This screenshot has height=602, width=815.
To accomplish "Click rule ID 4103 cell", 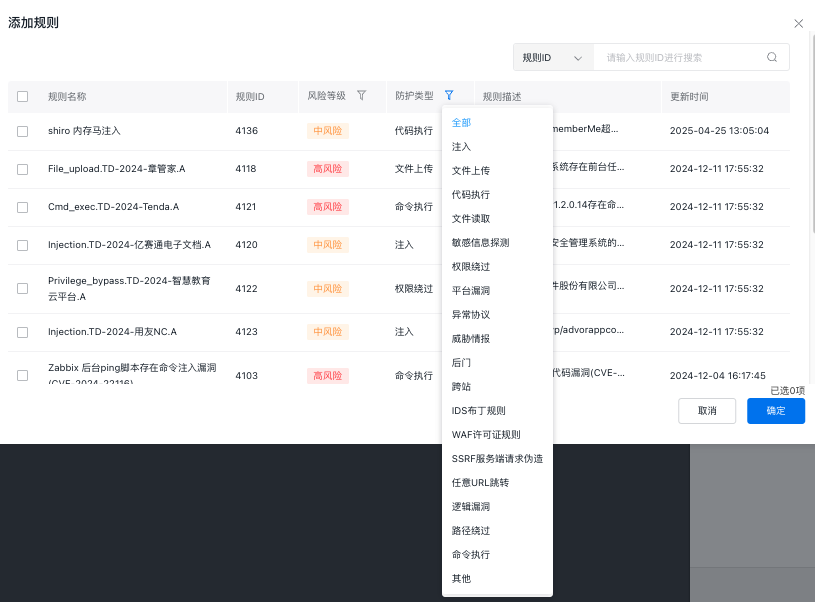I will pyautogui.click(x=246, y=375).
